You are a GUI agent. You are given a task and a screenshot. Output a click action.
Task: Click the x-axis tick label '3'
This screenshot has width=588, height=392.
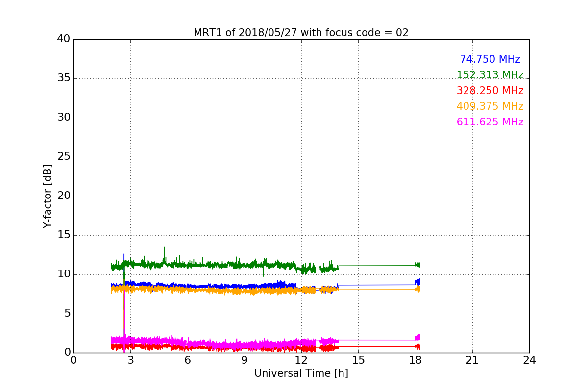pyautogui.click(x=130, y=360)
